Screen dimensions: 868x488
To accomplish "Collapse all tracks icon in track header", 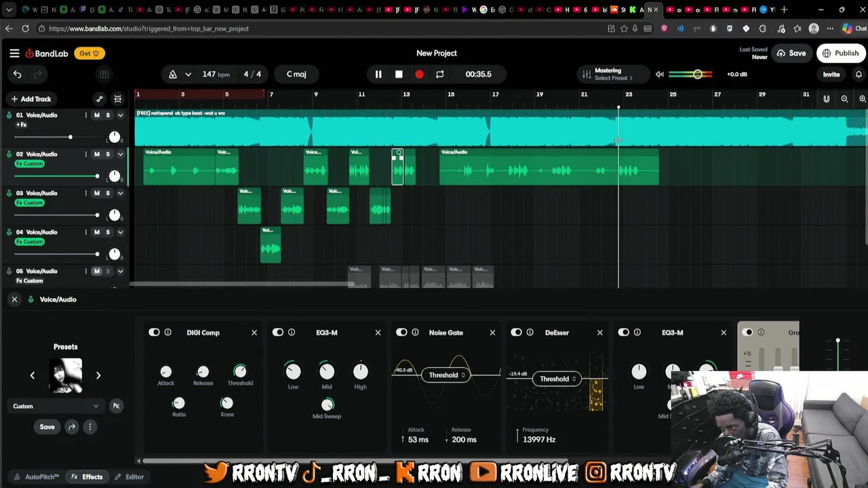I will [117, 99].
